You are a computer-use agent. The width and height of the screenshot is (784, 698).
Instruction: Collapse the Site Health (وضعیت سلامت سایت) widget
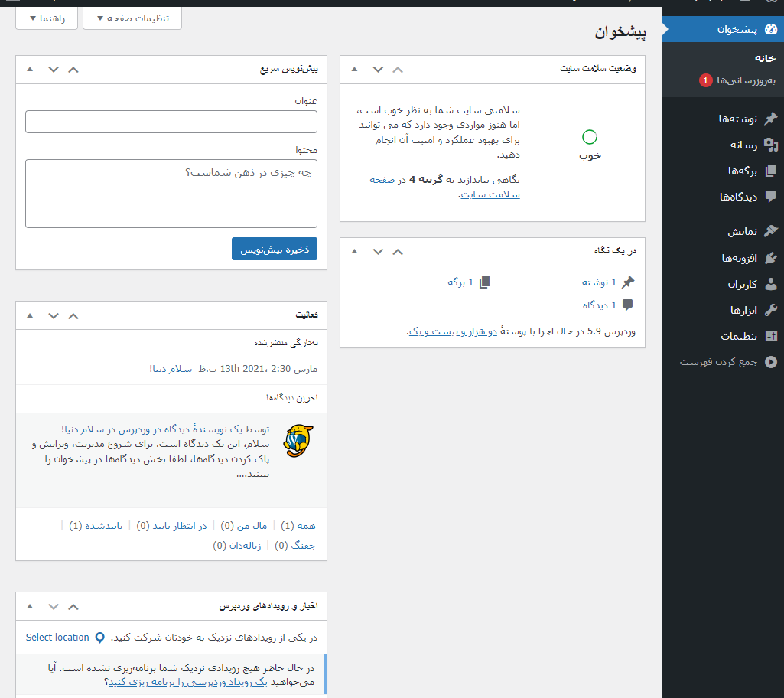pyautogui.click(x=354, y=69)
